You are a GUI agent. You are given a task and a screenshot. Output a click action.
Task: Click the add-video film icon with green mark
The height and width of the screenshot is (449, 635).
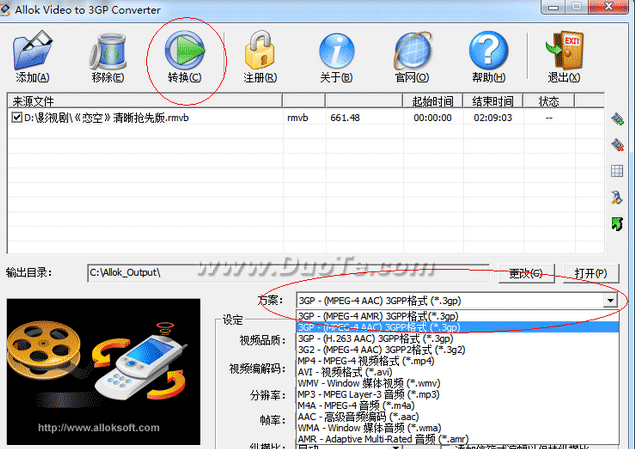tap(617, 119)
